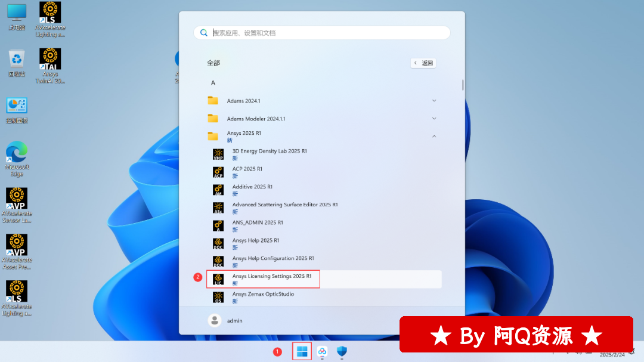Image resolution: width=644 pixels, height=362 pixels.
Task: Click the 返回 back button
Action: point(423,63)
